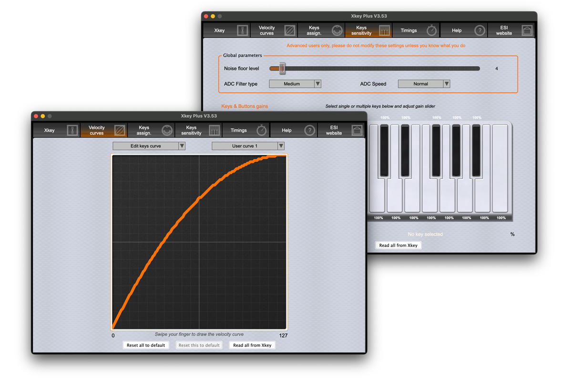Open Timings tab in front window

coord(246,130)
